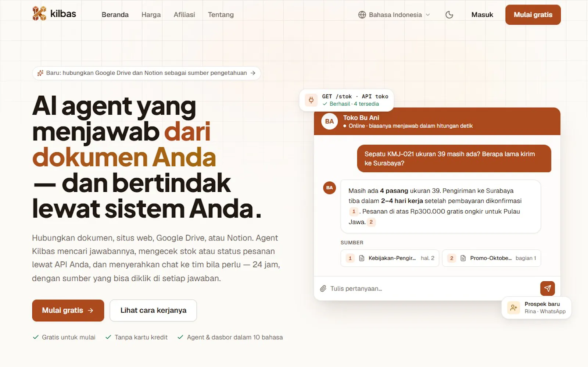Click the Prospek baru Rina WhatsApp card
This screenshot has width=588, height=367.
(537, 308)
